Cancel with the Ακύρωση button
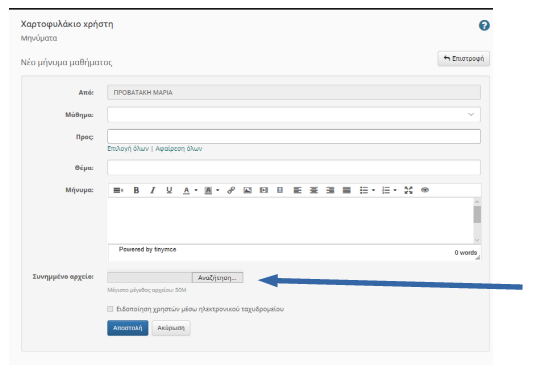Image resolution: width=544 pixels, height=365 pixels. coord(171,328)
